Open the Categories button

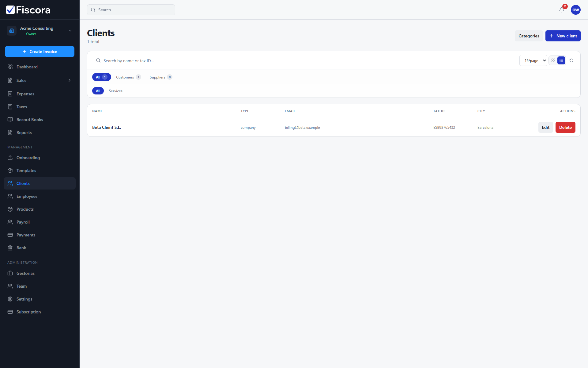click(529, 36)
